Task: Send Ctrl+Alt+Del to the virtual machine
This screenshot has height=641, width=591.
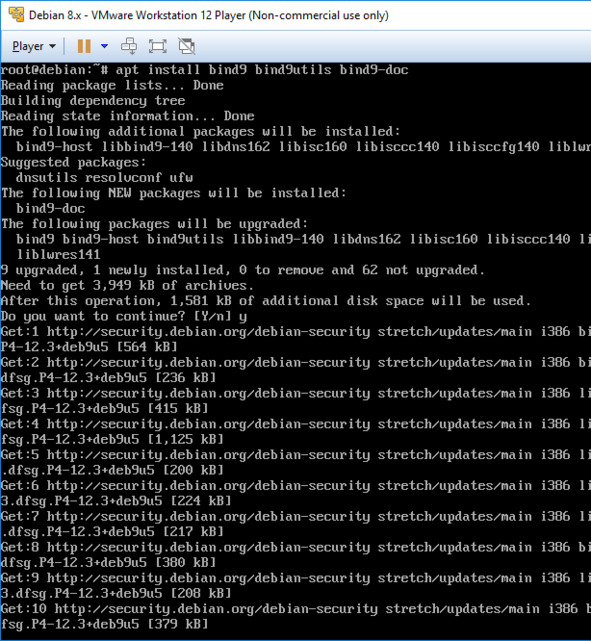Action: (x=129, y=46)
